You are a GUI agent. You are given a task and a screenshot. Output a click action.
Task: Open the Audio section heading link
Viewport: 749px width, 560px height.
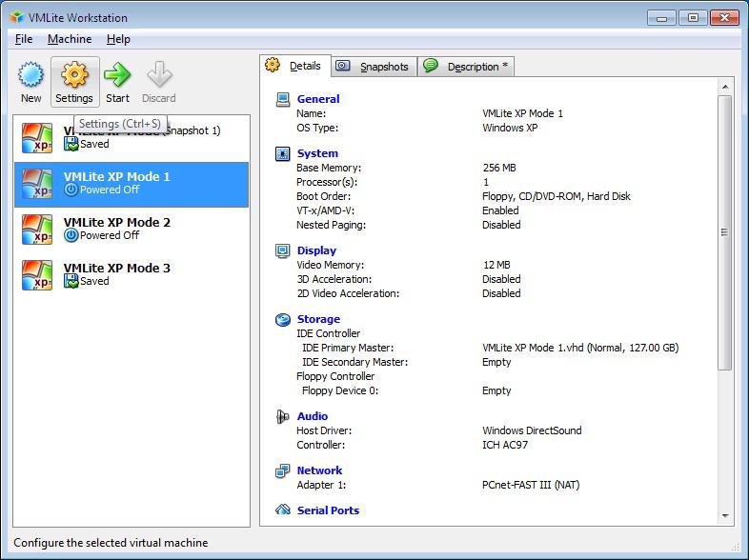(313, 416)
